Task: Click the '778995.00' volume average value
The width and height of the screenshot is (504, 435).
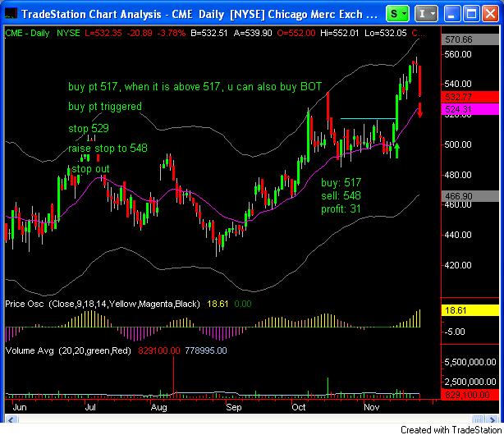Action: click(x=206, y=350)
